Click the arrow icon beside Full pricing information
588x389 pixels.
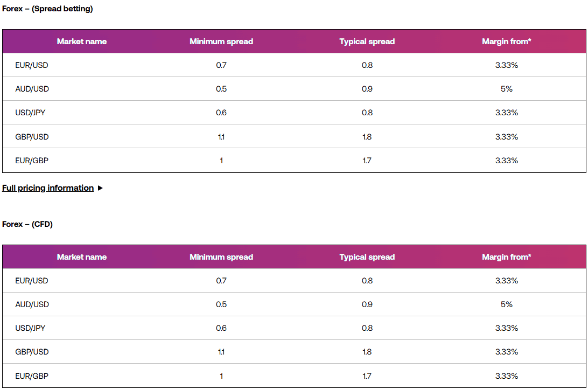[x=100, y=188]
